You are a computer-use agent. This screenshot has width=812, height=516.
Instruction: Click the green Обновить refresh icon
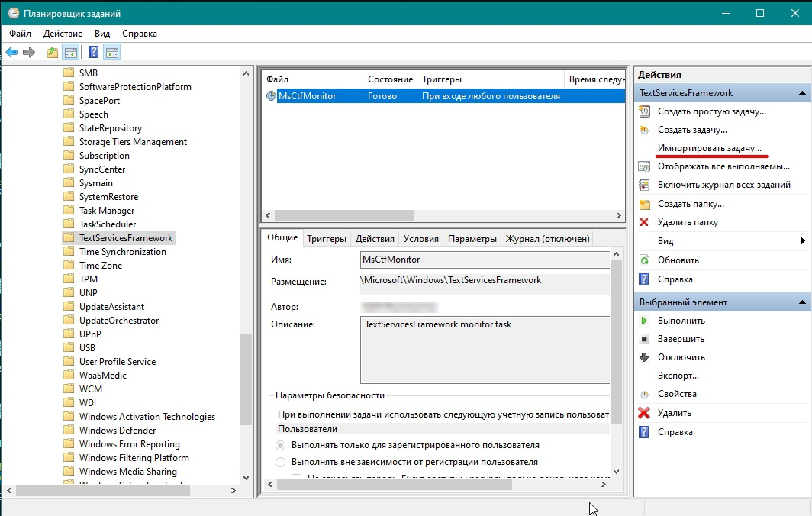[644, 260]
